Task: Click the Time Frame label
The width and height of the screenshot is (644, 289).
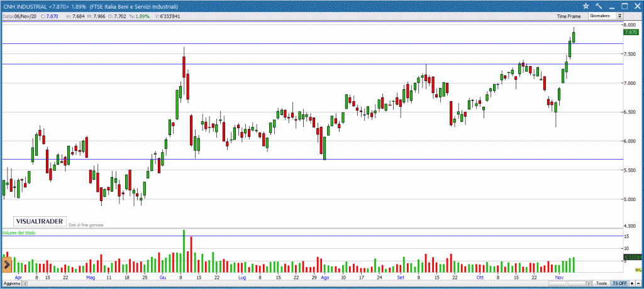Action: (569, 16)
